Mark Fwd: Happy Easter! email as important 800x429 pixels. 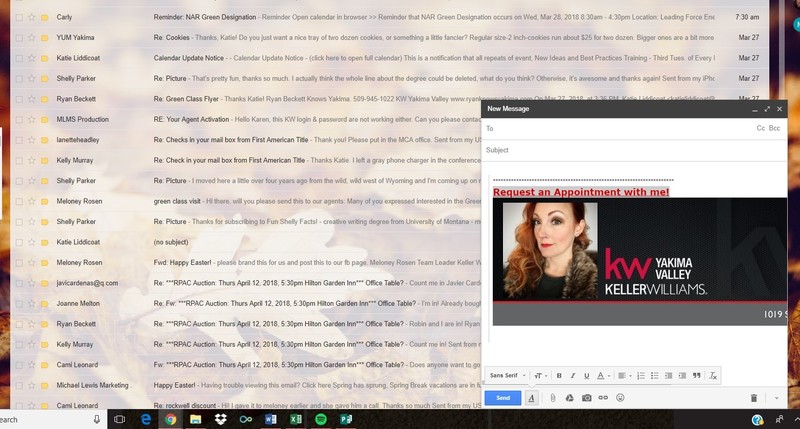(44, 263)
